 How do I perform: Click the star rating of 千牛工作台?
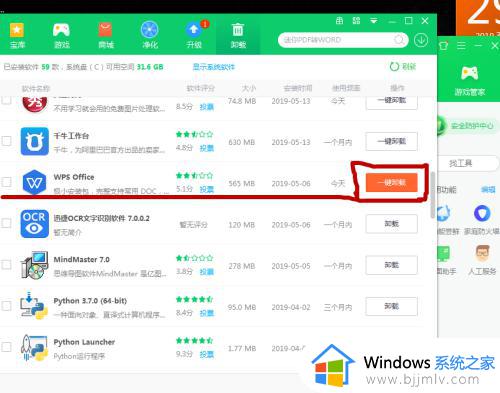click(194, 134)
